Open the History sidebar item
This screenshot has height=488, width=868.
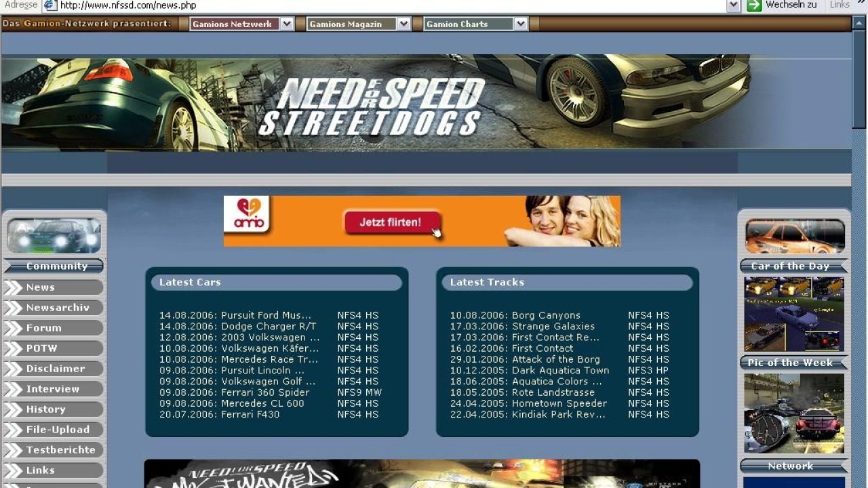(x=46, y=409)
